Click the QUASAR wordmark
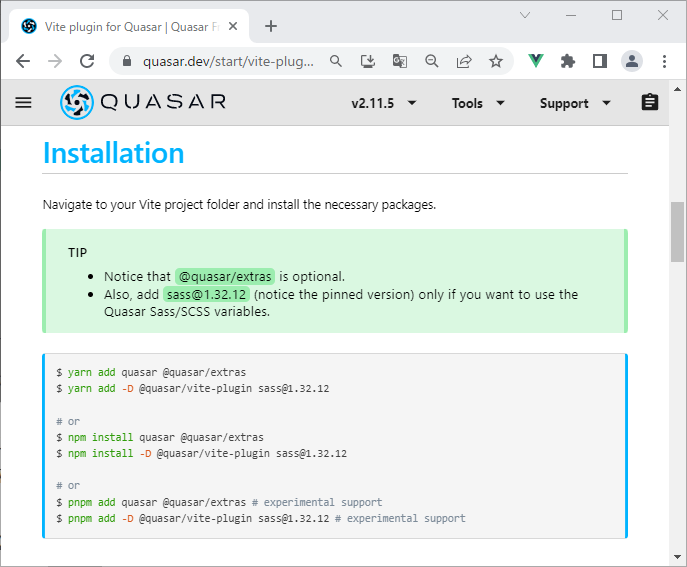This screenshot has height=567, width=687. pyautogui.click(x=163, y=102)
